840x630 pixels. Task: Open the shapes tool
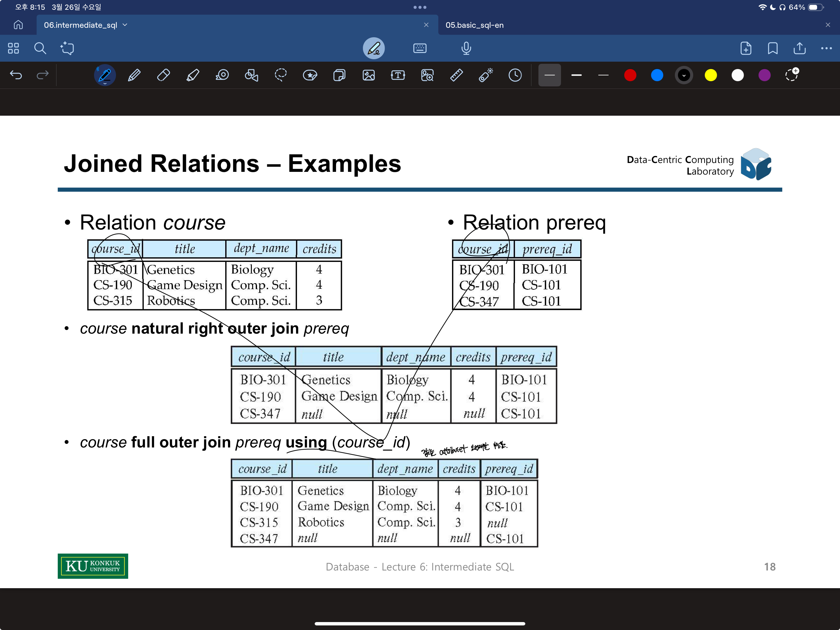pos(252,75)
